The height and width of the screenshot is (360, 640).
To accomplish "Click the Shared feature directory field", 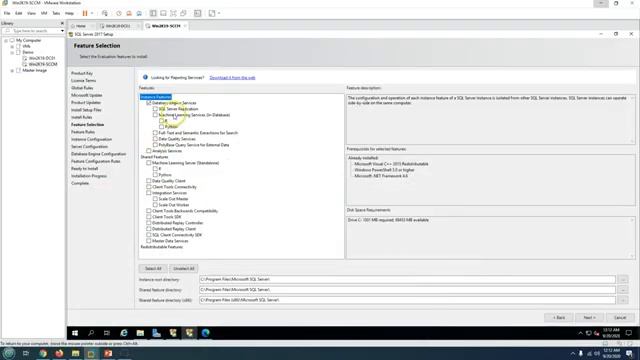I will (x=407, y=290).
